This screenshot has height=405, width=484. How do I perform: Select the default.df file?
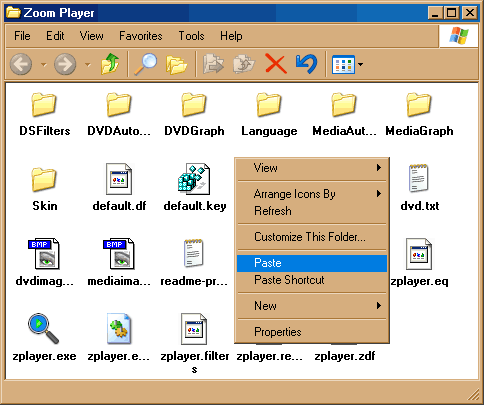119,188
